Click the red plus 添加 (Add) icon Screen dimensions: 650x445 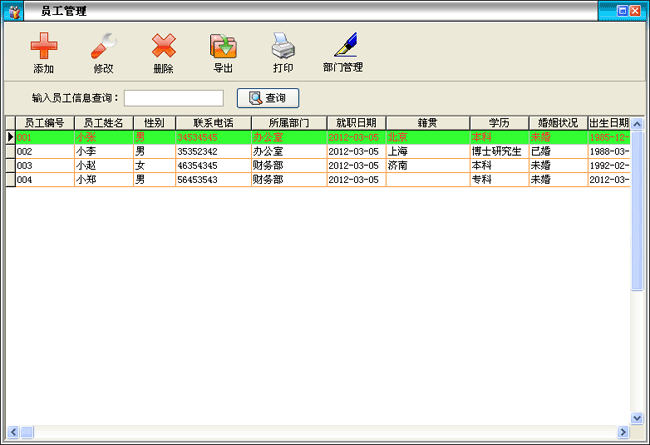(43, 47)
